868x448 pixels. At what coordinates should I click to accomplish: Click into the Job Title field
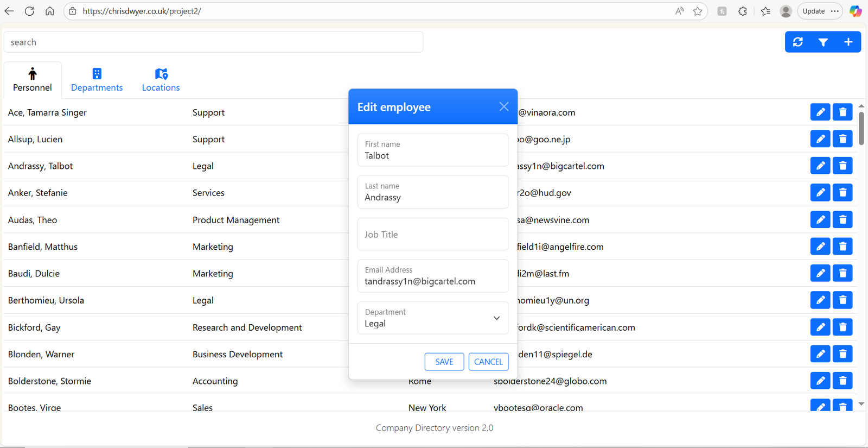(433, 234)
